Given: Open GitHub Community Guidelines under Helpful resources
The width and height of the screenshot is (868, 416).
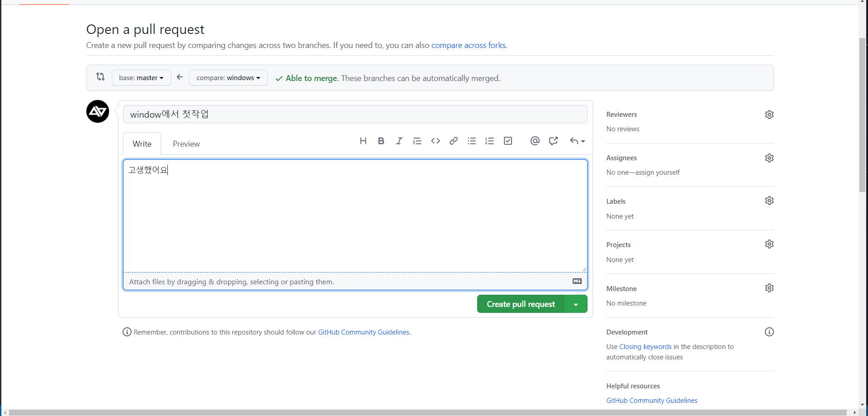Looking at the screenshot, I should tap(652, 400).
